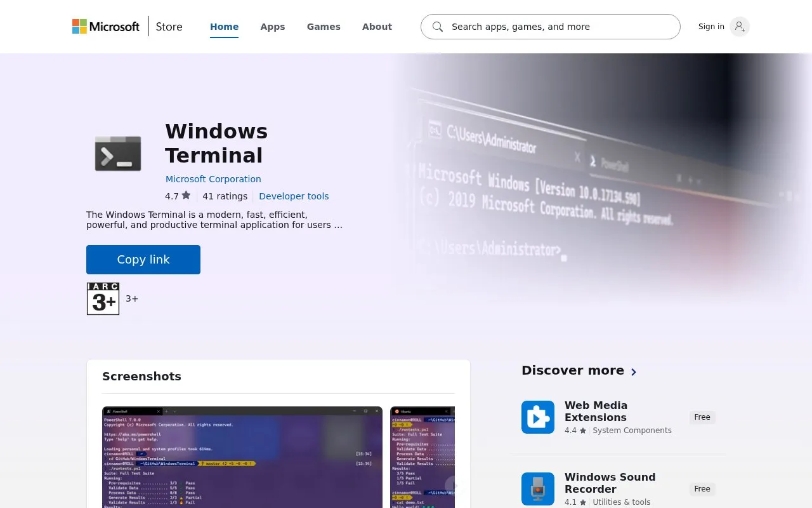812x508 pixels.
Task: Click the Discover more heading
Action: point(573,370)
